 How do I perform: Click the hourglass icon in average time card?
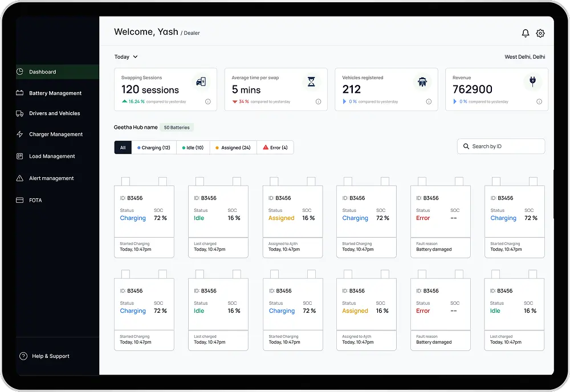[x=311, y=82]
